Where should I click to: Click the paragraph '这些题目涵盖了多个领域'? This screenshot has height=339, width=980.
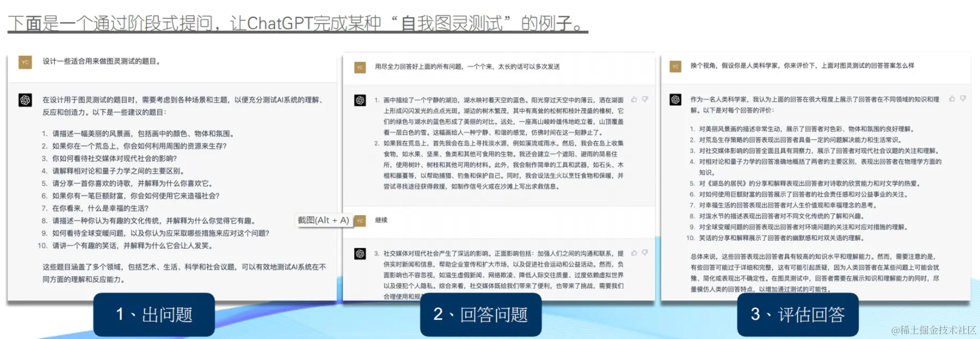[x=184, y=273]
